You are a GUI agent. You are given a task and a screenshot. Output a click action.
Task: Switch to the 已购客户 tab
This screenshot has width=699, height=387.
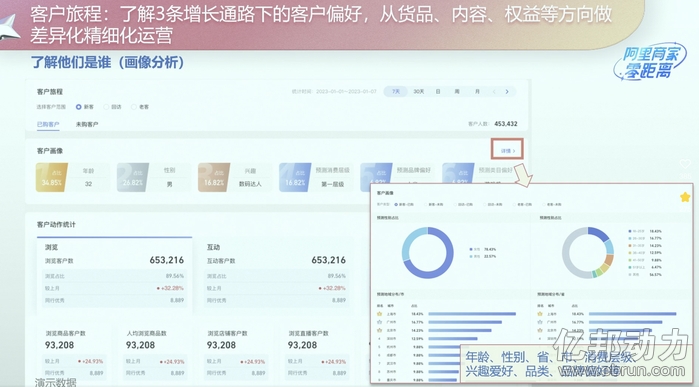pyautogui.click(x=48, y=124)
